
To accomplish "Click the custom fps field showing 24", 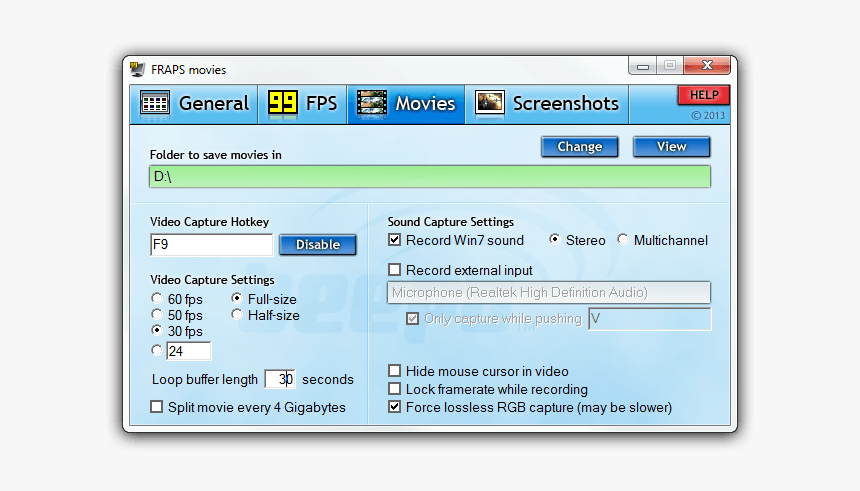I will [189, 351].
